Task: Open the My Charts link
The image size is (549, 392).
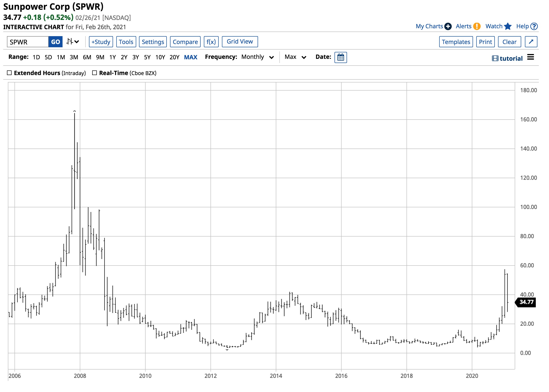Action: 429,26
